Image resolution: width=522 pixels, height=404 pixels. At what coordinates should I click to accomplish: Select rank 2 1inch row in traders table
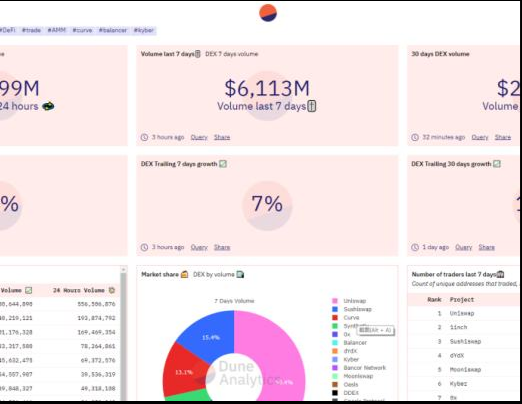[463, 327]
